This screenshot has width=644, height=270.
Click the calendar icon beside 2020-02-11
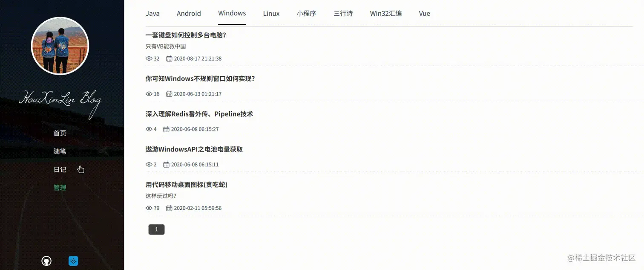pyautogui.click(x=168, y=208)
